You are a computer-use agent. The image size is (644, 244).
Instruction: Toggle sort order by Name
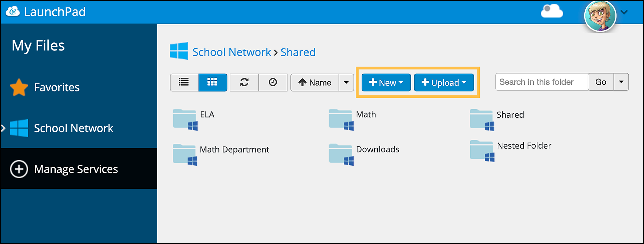click(315, 82)
